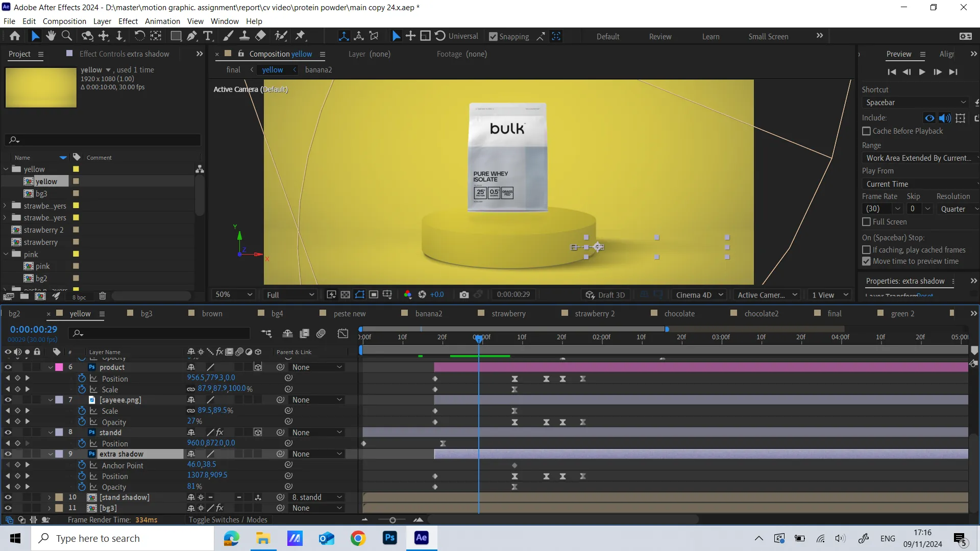Check If caching, play cached frames

(866, 250)
